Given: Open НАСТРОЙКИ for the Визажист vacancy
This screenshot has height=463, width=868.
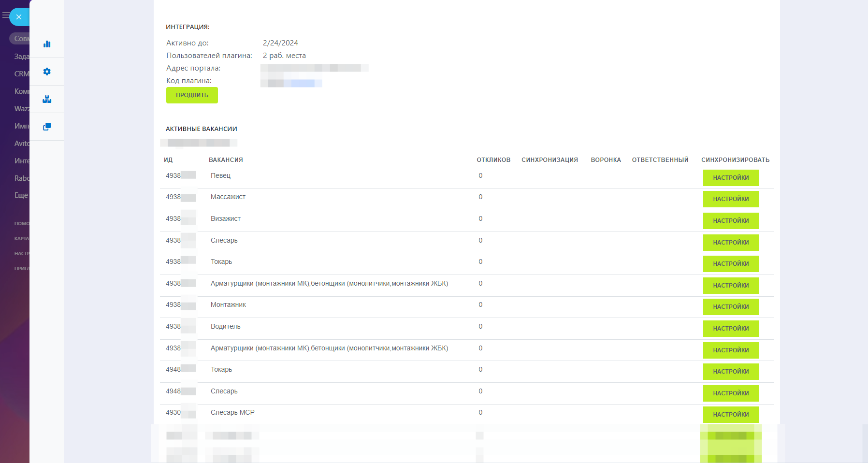Looking at the screenshot, I should pos(731,221).
